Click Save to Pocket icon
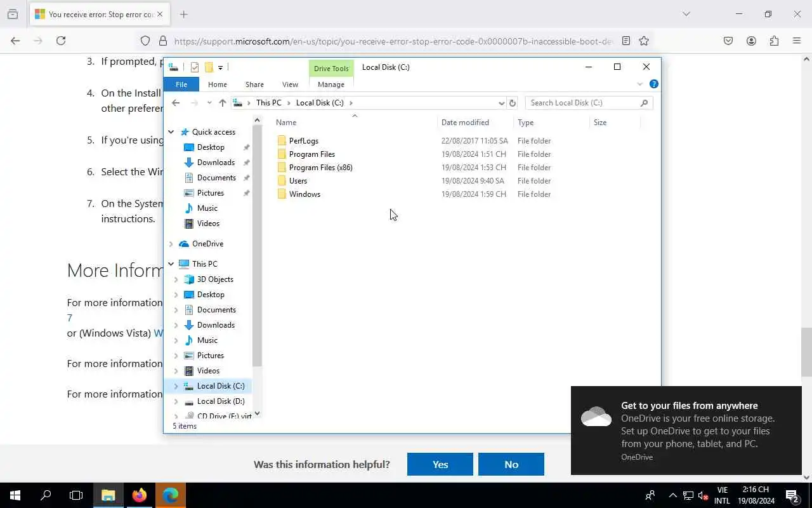 [728, 41]
